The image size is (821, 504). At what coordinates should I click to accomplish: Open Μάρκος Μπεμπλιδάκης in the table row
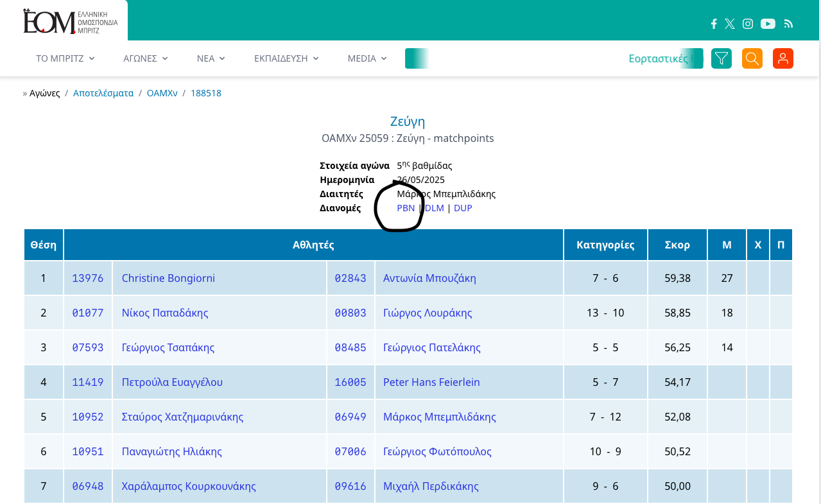point(440,417)
